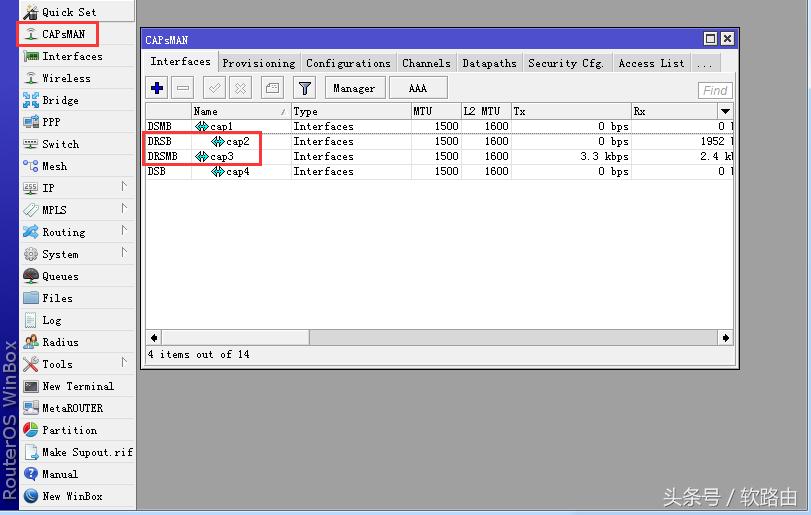Click the Manager button
This screenshot has height=515, width=811.
click(x=354, y=89)
